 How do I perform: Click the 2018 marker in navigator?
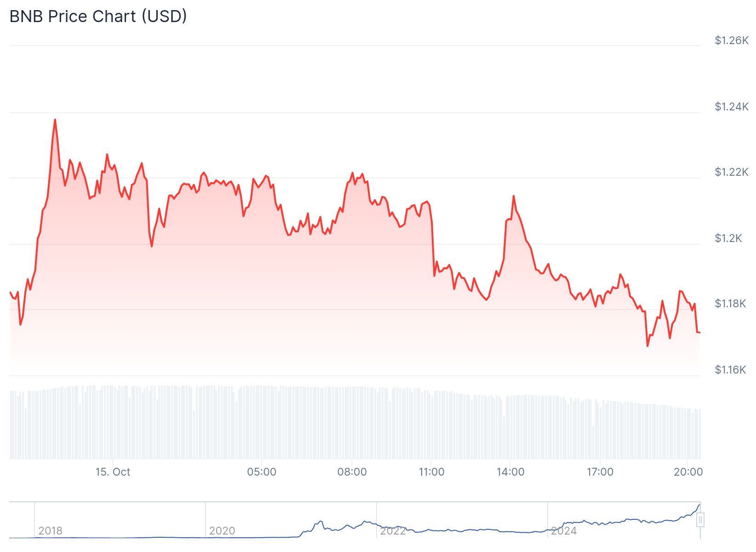pos(51,531)
